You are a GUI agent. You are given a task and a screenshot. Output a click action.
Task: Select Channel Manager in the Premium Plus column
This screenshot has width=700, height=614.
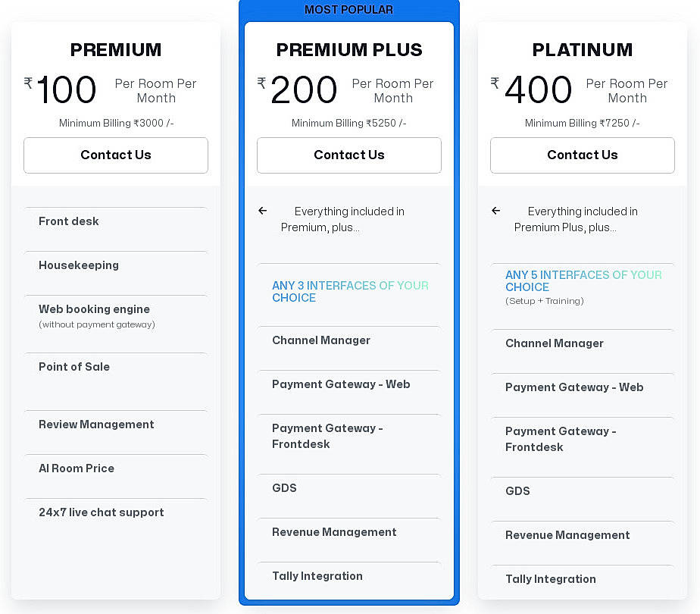click(x=320, y=340)
